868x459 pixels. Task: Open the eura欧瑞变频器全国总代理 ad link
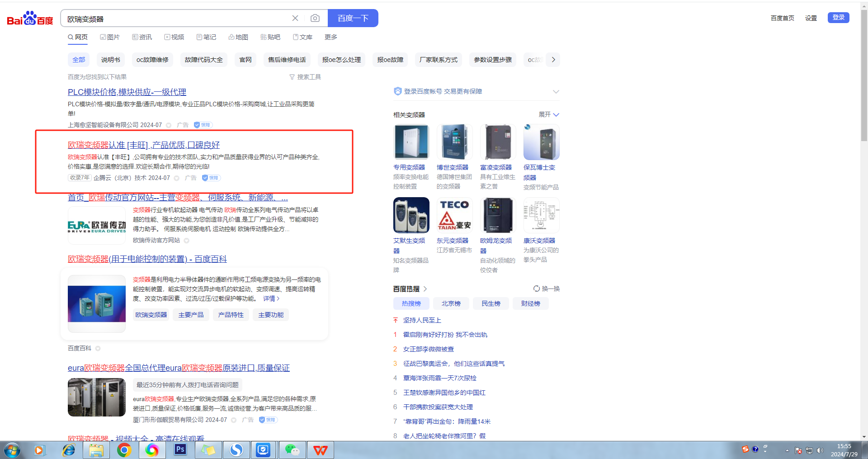click(179, 368)
